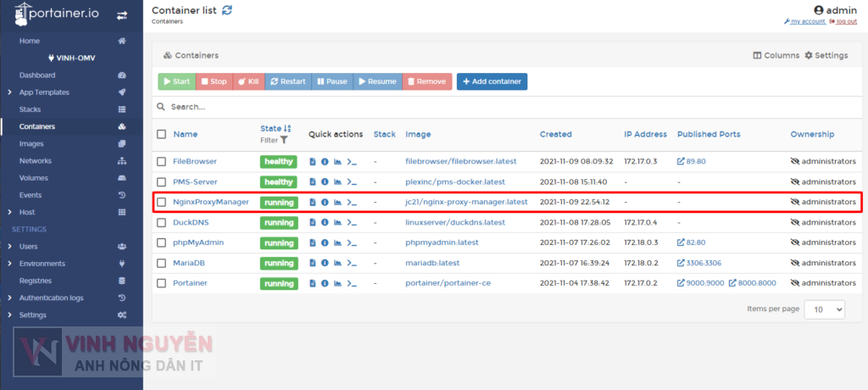The width and height of the screenshot is (868, 390).
Task: Tick the select-all checkbox in the table header
Action: point(162,134)
